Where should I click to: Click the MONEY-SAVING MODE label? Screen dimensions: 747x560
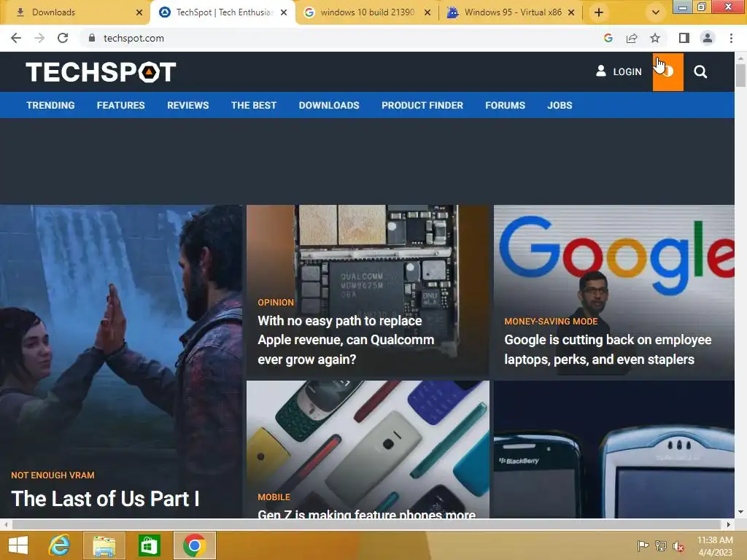551,322
